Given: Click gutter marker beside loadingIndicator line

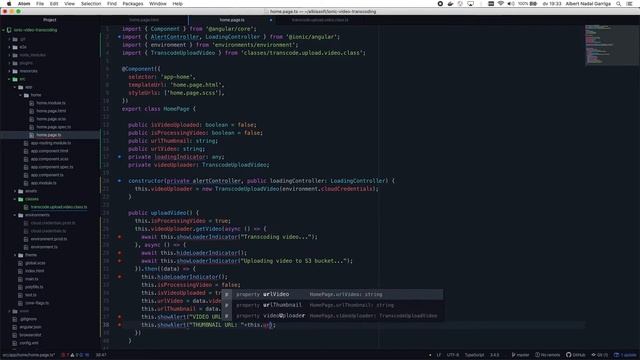Looking at the screenshot, I should 120,157.
